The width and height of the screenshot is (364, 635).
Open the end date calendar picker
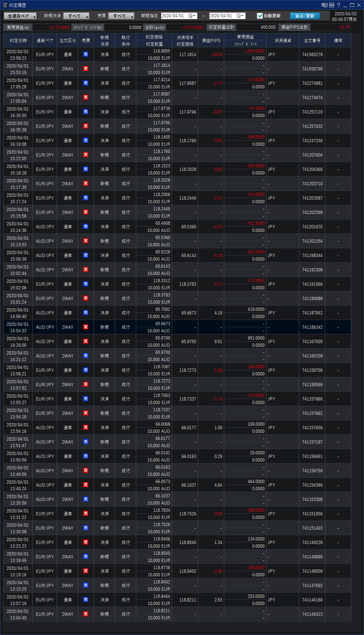click(x=240, y=16)
